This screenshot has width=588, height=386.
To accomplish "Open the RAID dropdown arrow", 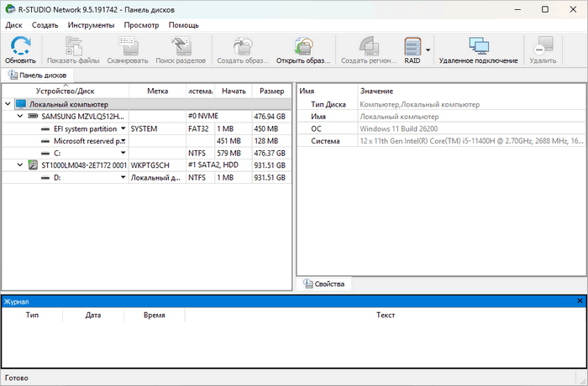I will (x=428, y=50).
